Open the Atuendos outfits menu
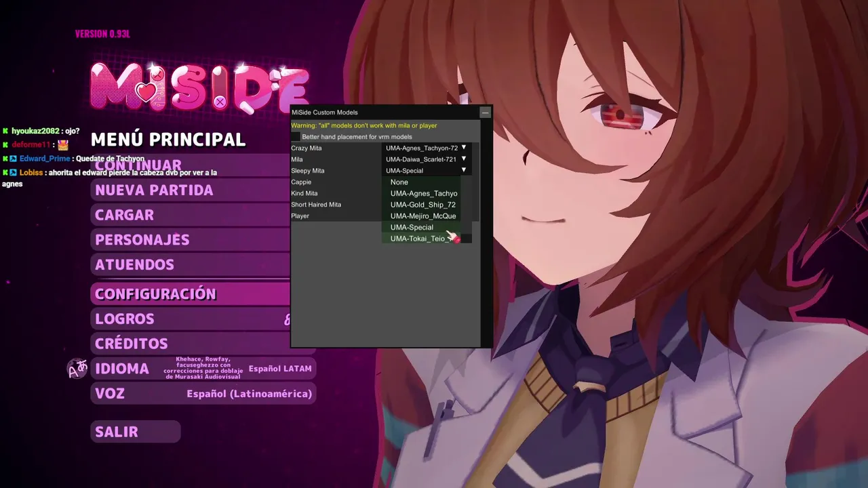868x488 pixels. point(190,265)
